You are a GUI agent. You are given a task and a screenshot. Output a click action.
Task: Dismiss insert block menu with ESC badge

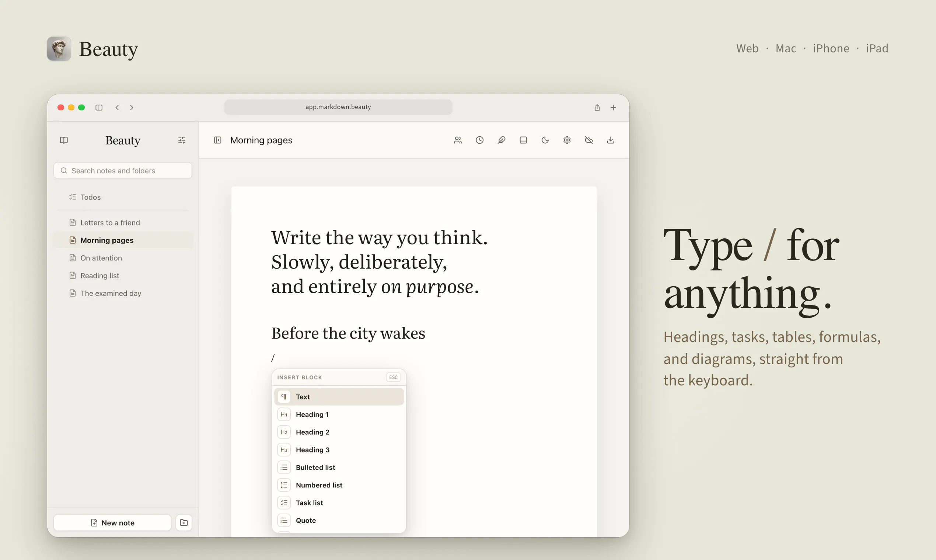[393, 377]
